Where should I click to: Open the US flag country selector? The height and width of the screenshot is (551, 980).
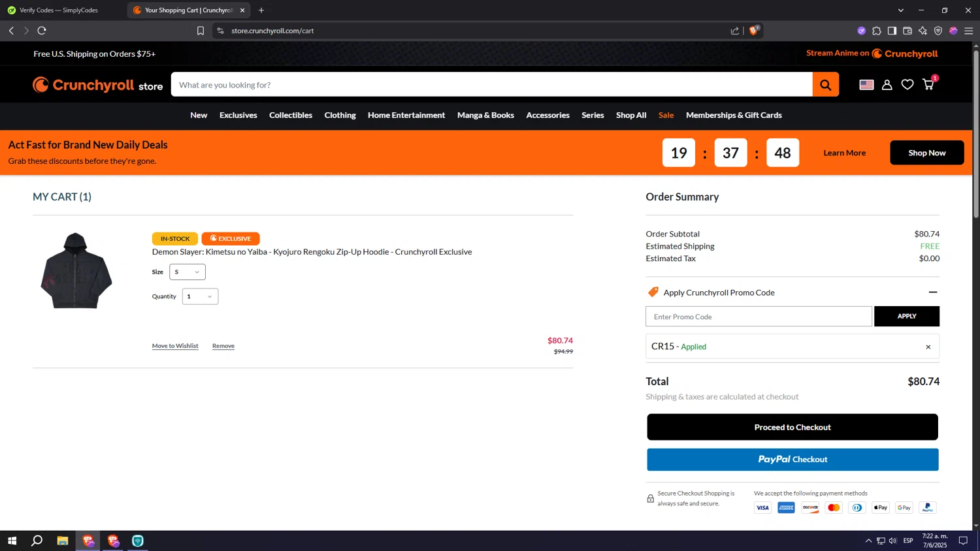[x=866, y=85]
